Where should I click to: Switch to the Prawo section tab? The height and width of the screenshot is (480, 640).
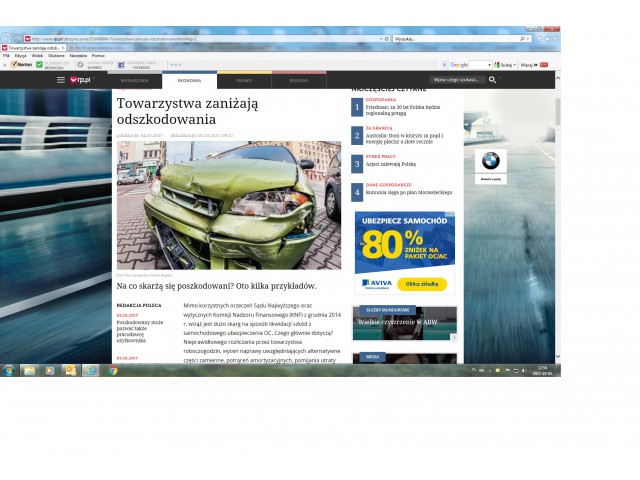point(244,79)
